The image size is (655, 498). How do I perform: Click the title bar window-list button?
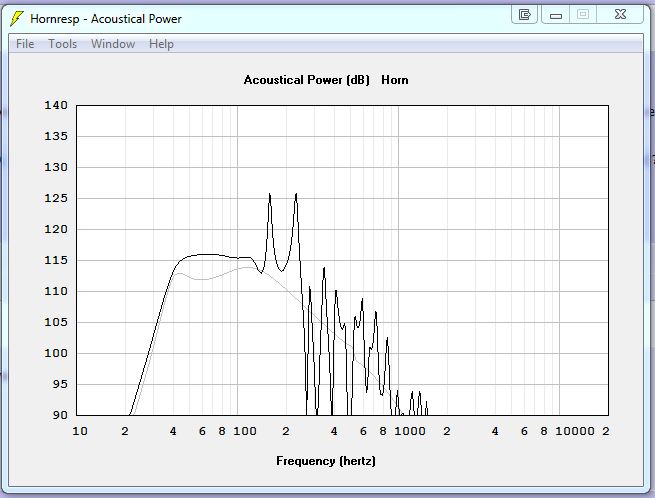pos(524,15)
